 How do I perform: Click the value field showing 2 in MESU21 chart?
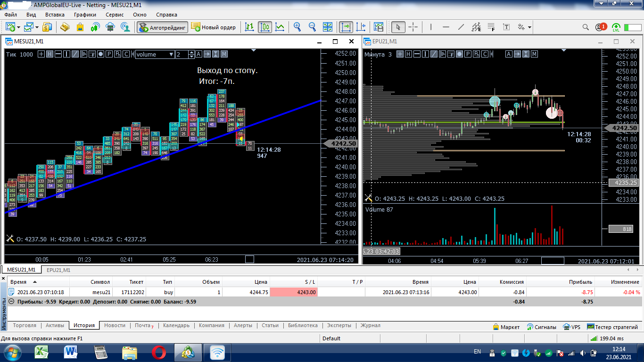click(182, 54)
